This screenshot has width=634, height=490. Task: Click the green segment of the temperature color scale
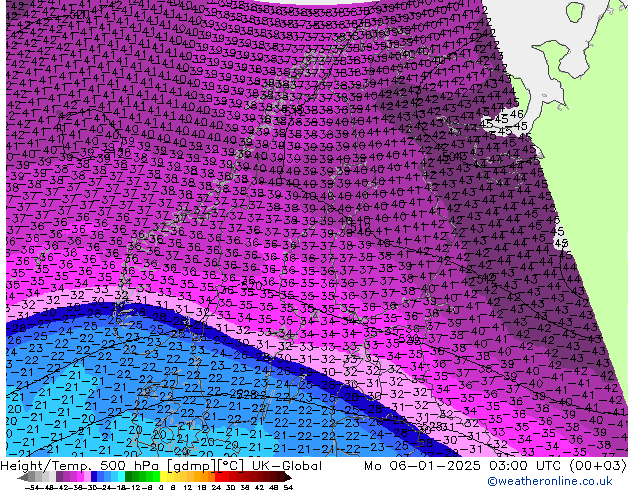click(142, 477)
